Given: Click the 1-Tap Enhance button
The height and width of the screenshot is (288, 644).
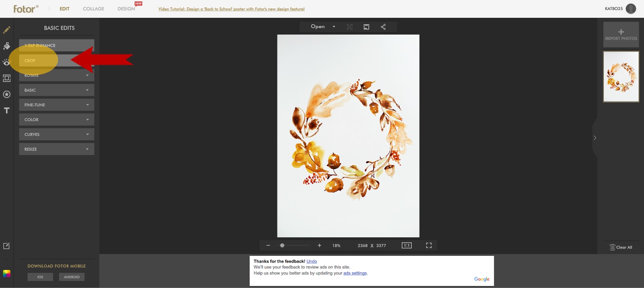Looking at the screenshot, I should tap(57, 46).
